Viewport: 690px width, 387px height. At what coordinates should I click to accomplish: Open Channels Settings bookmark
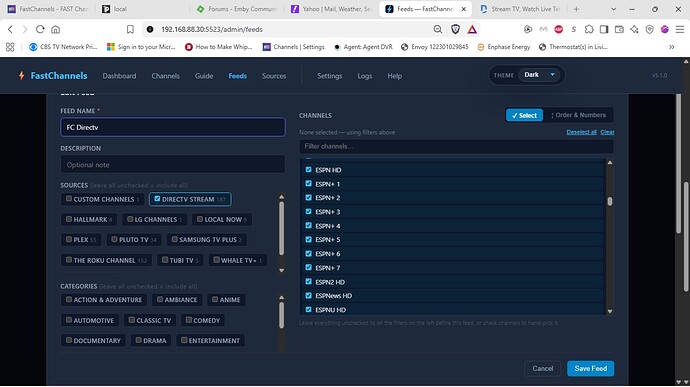point(294,47)
